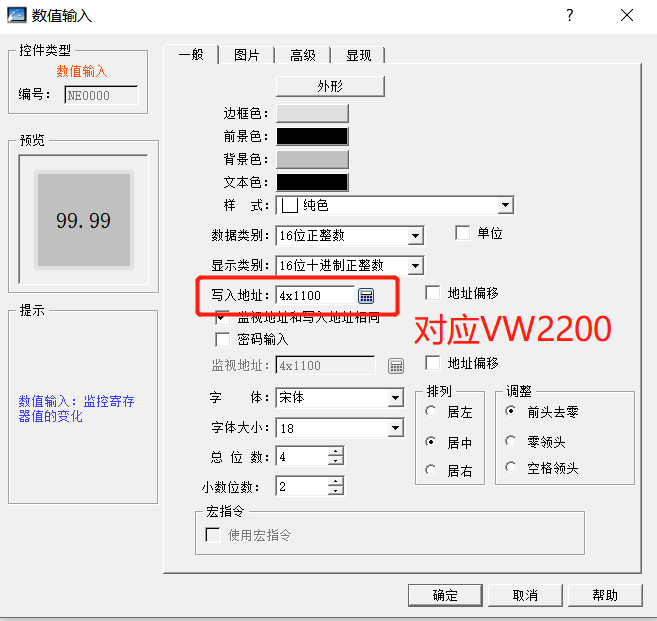
Task: Click the 写入地址 input field
Action: click(315, 295)
